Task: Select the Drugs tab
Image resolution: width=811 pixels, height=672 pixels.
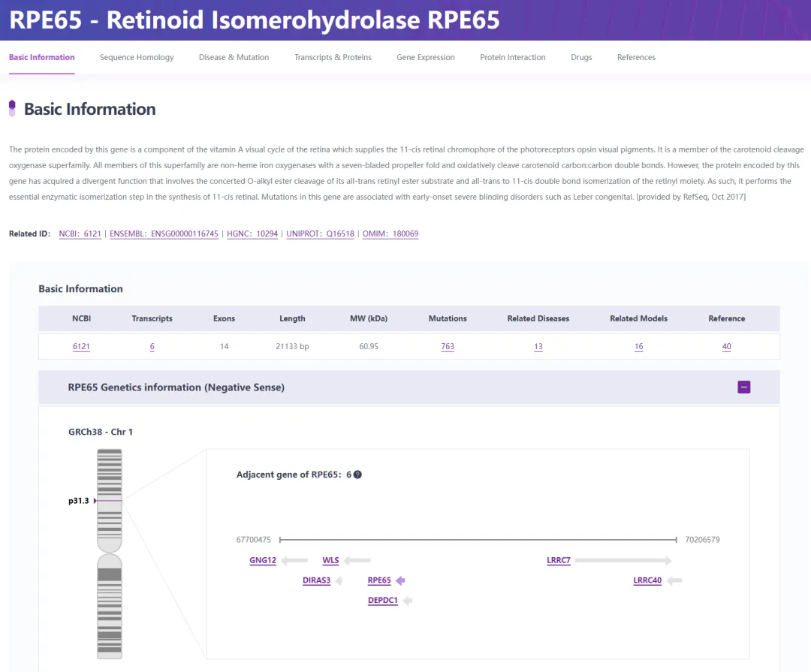Action: (581, 57)
